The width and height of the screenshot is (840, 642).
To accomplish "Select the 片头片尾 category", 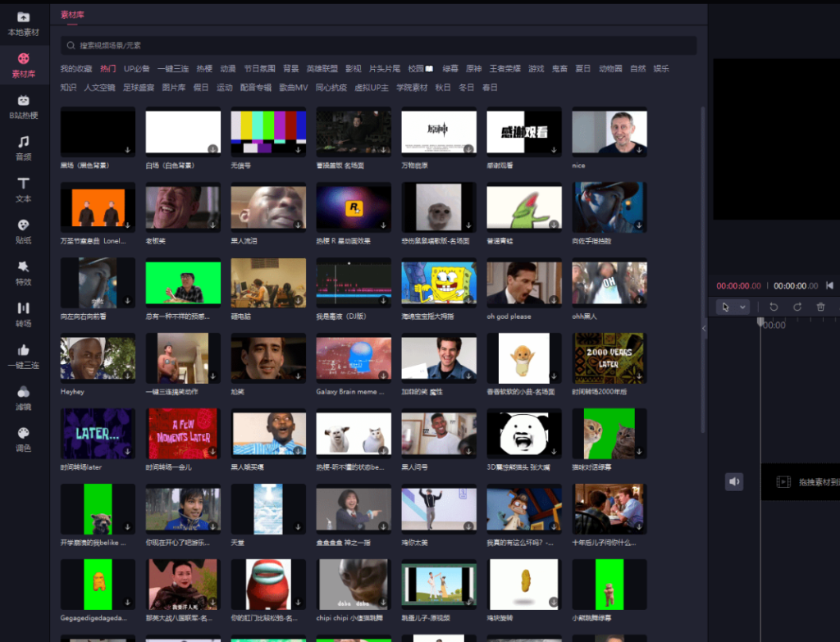I will (384, 69).
